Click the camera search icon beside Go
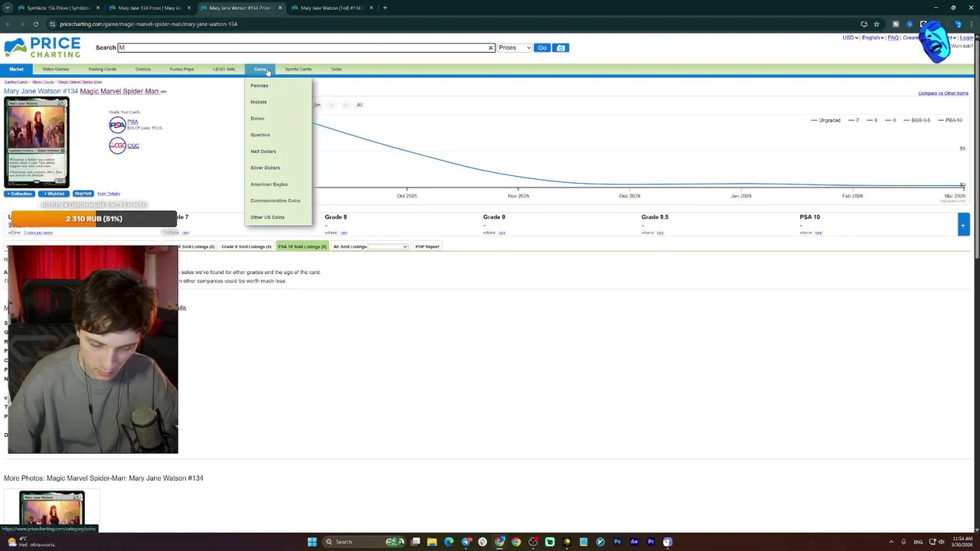This screenshot has height=551, width=980. pyautogui.click(x=560, y=47)
